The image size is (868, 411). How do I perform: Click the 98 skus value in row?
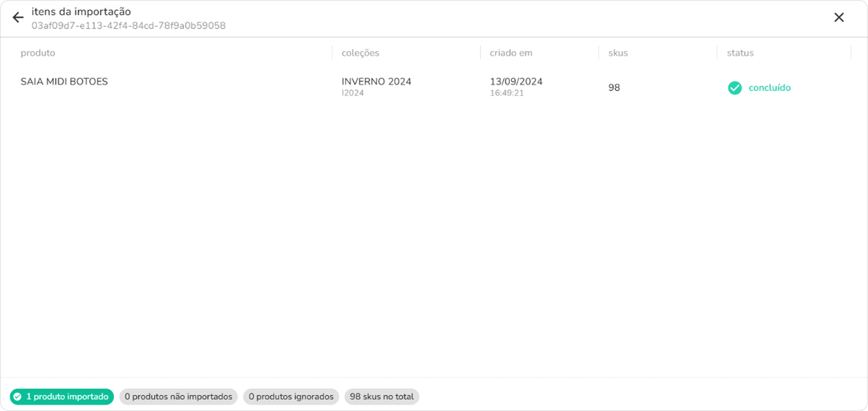[x=614, y=88]
